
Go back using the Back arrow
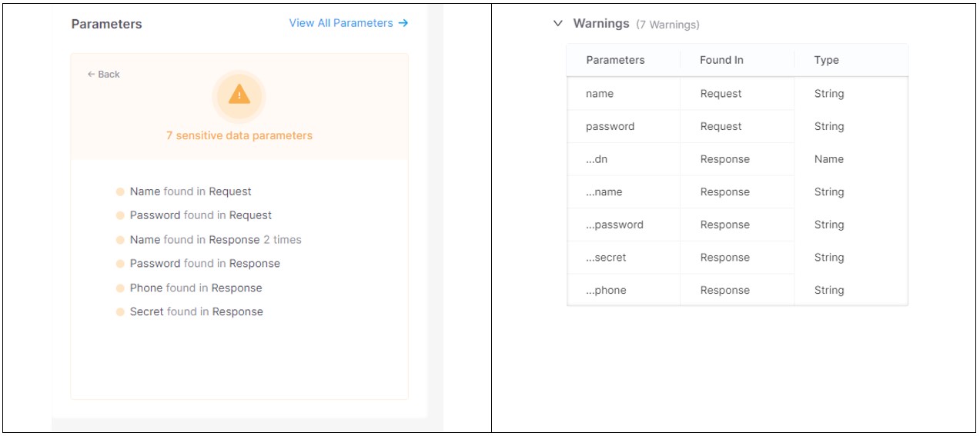point(103,75)
